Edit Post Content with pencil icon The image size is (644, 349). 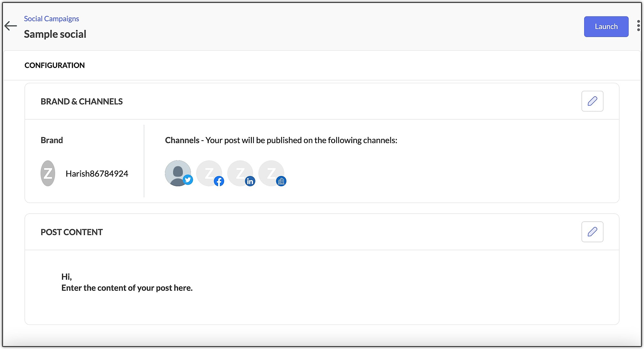click(592, 232)
